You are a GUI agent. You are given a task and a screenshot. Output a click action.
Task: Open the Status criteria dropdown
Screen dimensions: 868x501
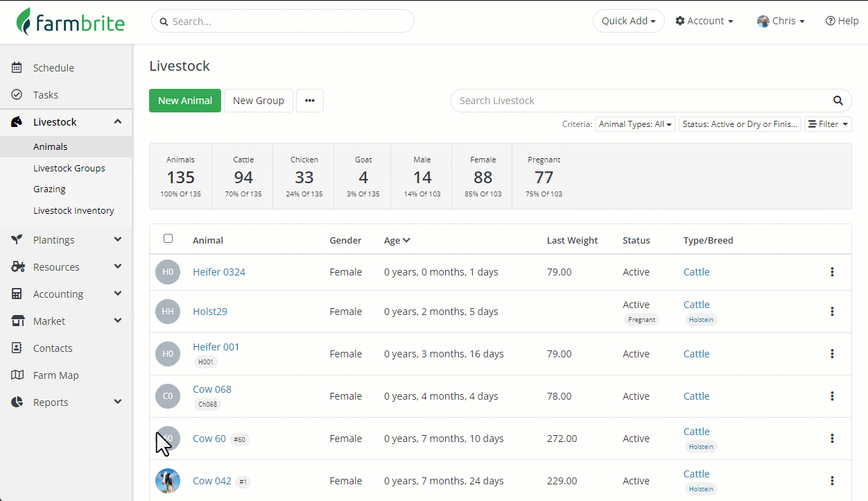[x=740, y=124]
